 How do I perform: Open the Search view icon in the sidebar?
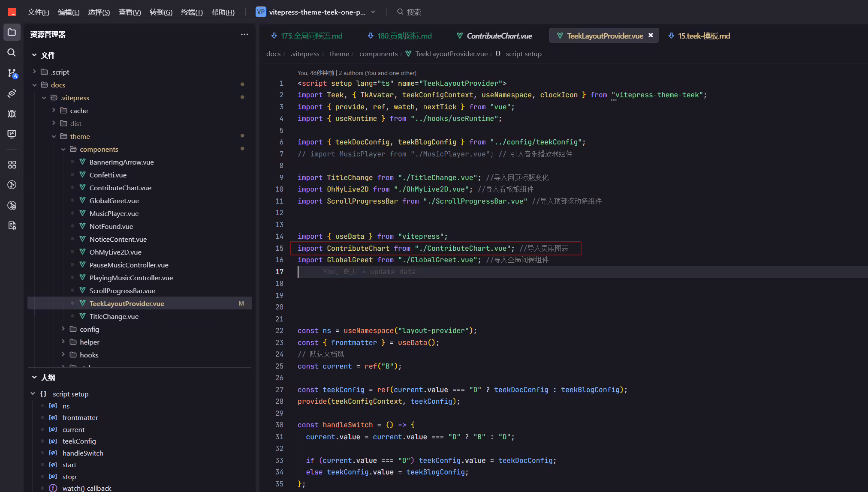(12, 53)
